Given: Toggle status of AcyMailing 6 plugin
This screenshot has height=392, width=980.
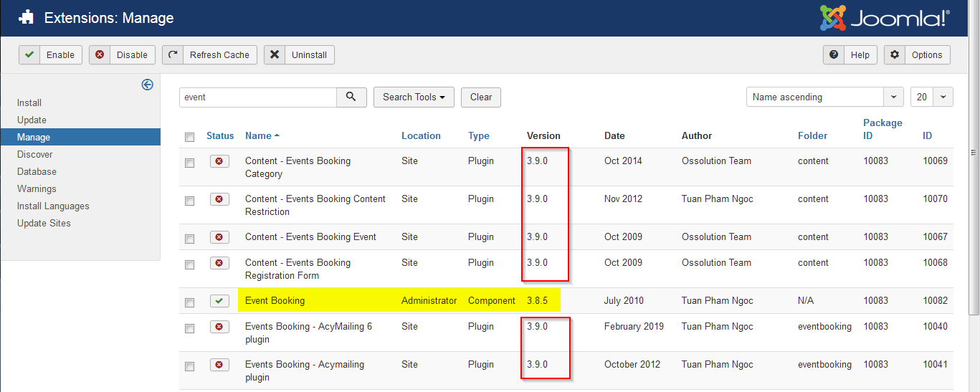Looking at the screenshot, I should pyautogui.click(x=219, y=327).
